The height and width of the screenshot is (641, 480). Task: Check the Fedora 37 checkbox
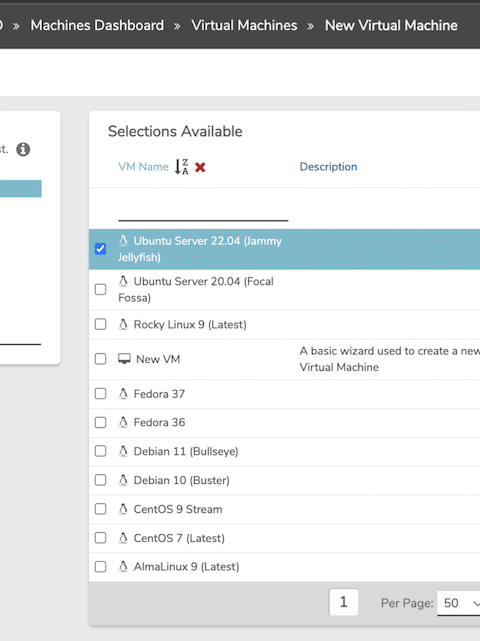point(100,394)
